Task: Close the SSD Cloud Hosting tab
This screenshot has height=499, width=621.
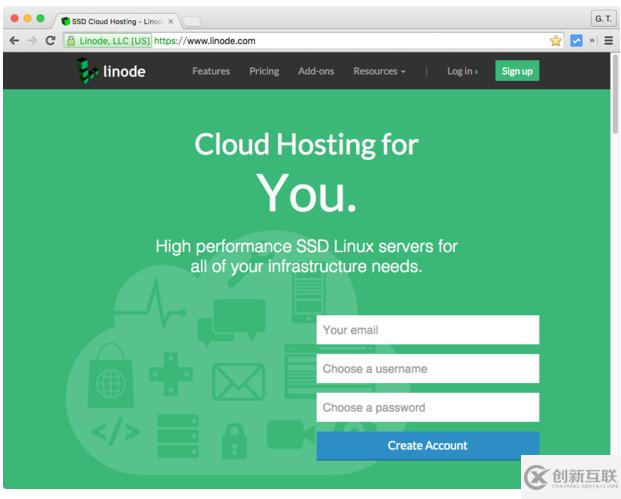Action: pos(171,21)
